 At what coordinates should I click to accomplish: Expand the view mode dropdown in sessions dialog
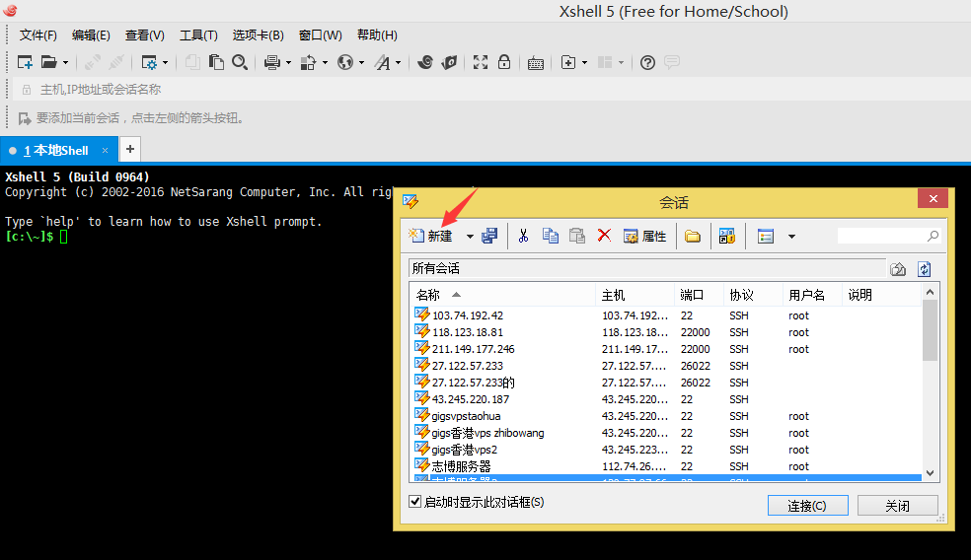[791, 237]
